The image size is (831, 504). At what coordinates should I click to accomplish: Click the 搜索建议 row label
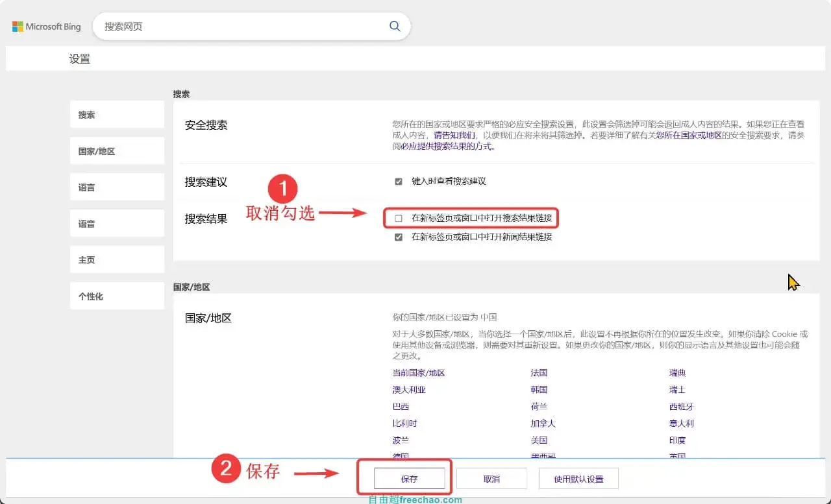click(206, 182)
